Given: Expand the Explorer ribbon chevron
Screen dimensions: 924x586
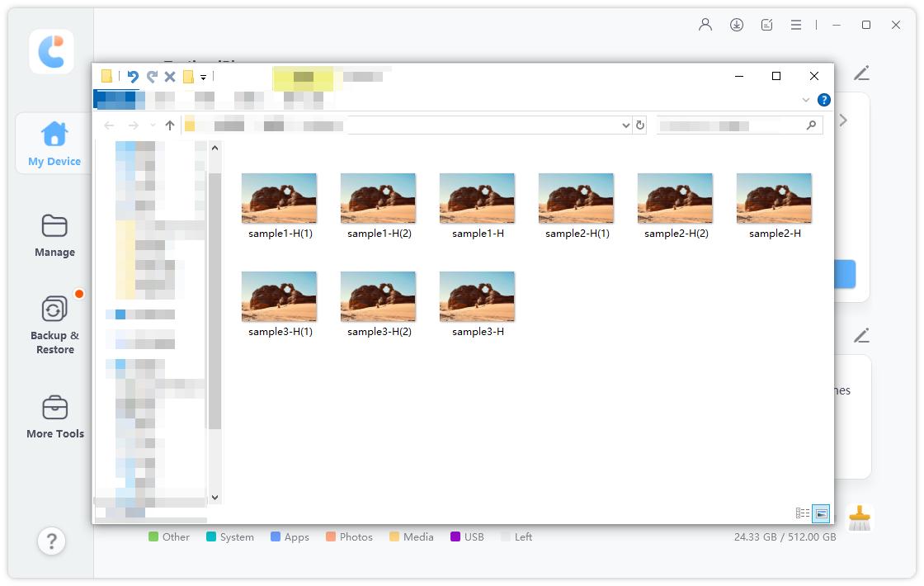Looking at the screenshot, I should (806, 100).
